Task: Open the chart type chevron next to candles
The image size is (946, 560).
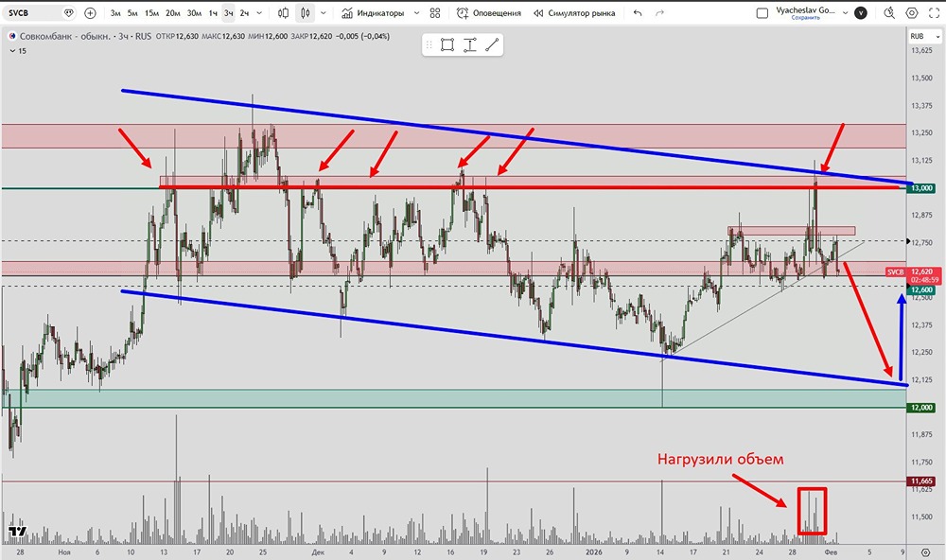Action: coord(324,12)
